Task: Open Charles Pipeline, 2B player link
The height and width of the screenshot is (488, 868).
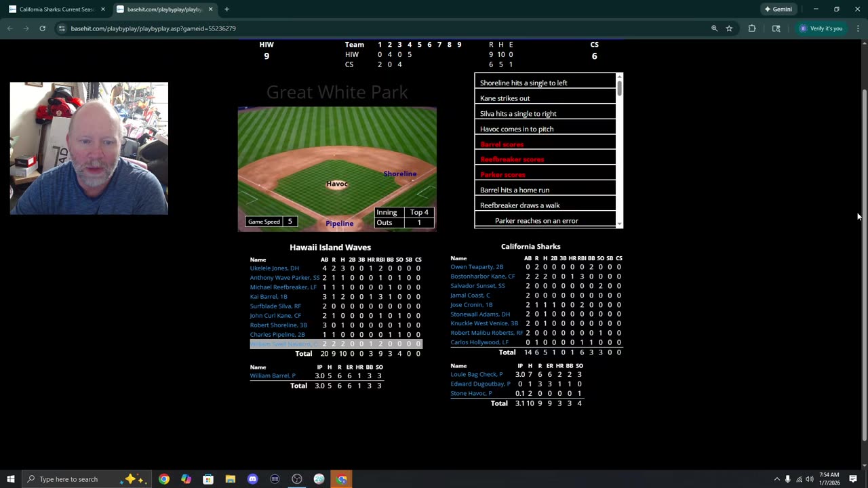Action: [277, 334]
